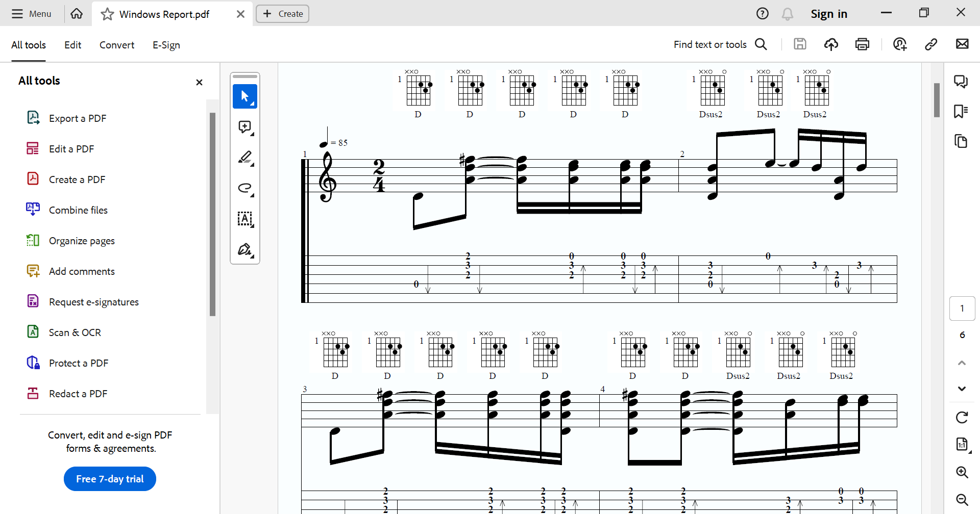
Task: Send the file by email
Action: pos(962,44)
